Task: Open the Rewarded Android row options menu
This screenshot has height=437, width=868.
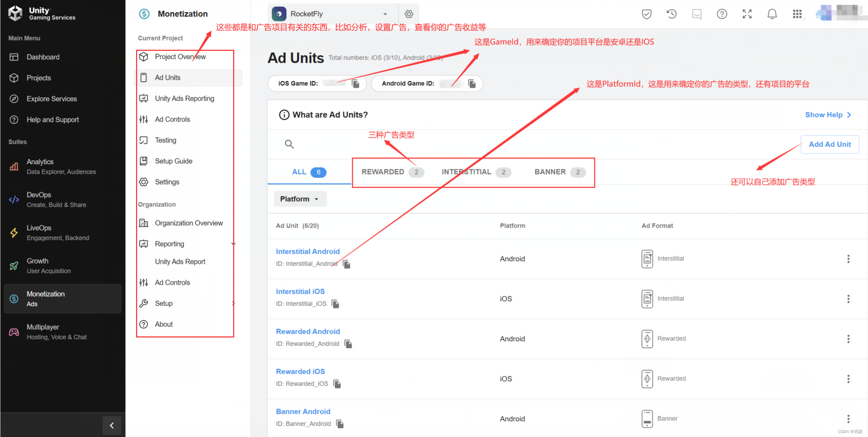Action: (x=848, y=339)
